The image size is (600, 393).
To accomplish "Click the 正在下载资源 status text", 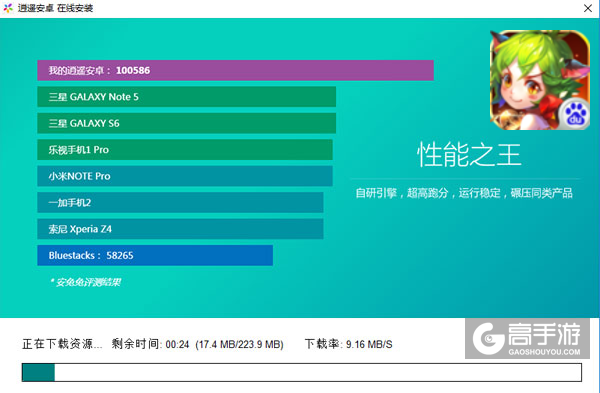I will [x=62, y=344].
